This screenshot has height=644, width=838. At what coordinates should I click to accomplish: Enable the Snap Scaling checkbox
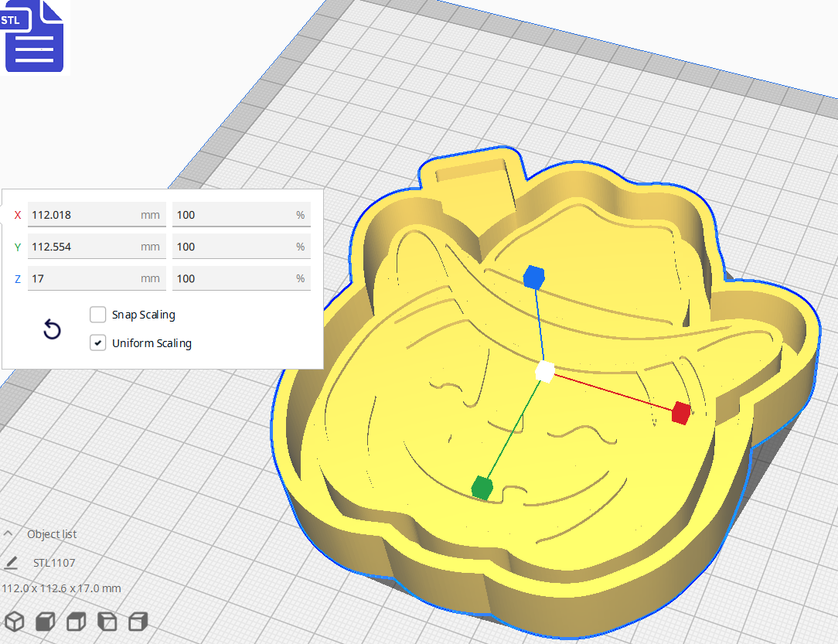(98, 315)
